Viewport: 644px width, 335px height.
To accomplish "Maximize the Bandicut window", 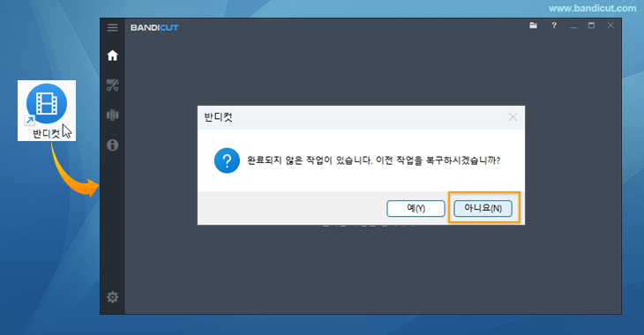I will (591, 26).
